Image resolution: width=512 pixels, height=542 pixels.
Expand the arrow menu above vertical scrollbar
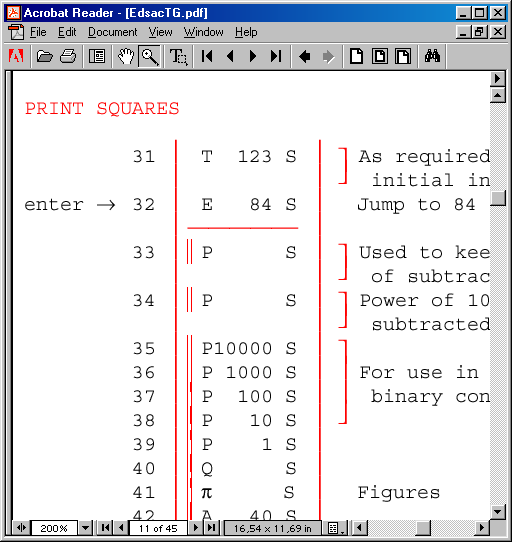(x=497, y=79)
